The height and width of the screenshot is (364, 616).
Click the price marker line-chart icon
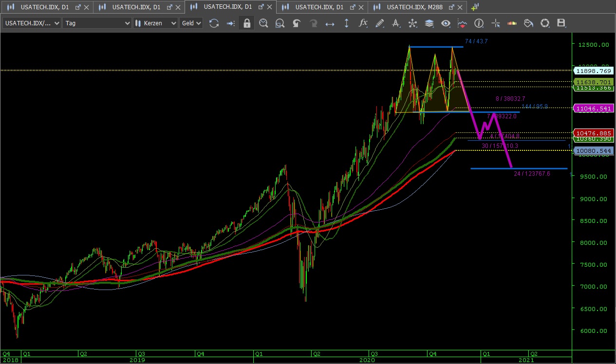coord(462,23)
